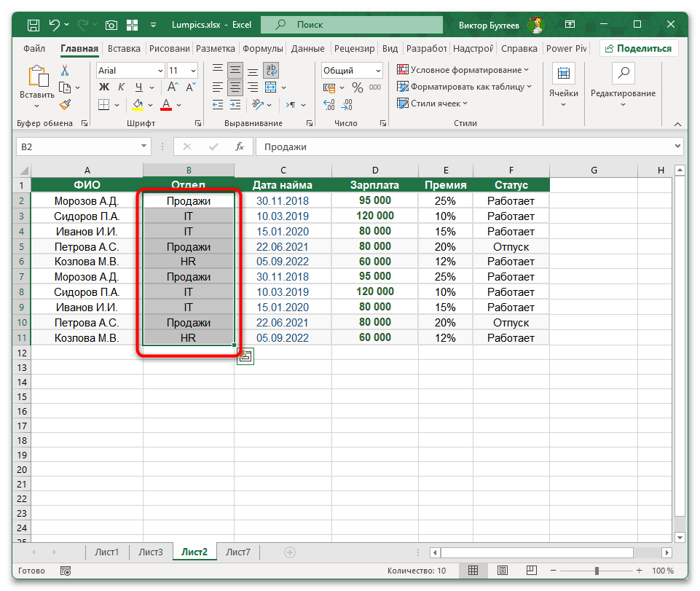Increase font size button

(x=173, y=87)
